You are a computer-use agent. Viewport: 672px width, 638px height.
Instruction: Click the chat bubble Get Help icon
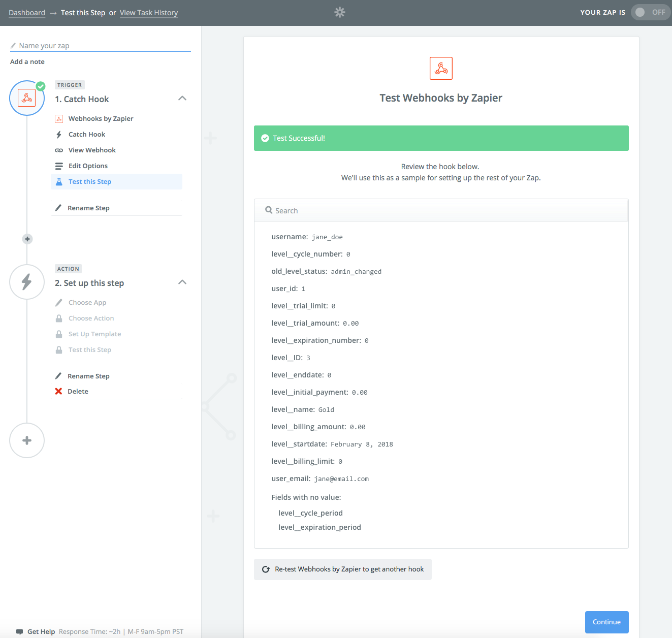[20, 632]
